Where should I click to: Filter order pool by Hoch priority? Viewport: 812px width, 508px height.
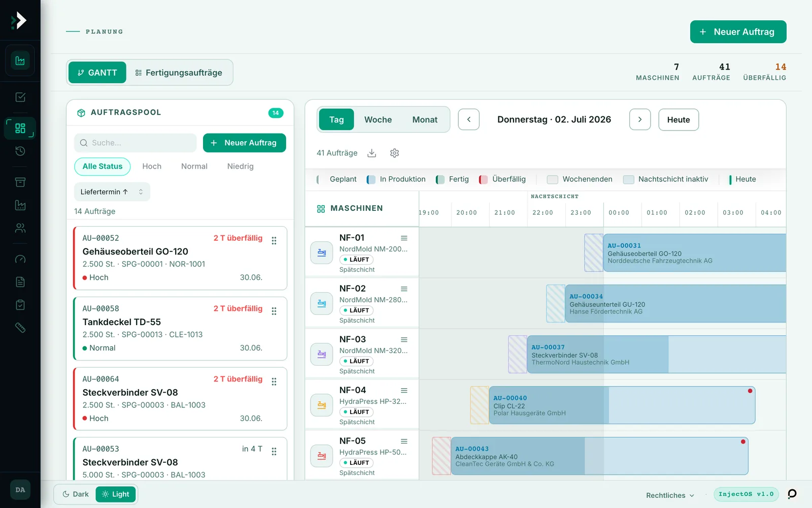152,166
